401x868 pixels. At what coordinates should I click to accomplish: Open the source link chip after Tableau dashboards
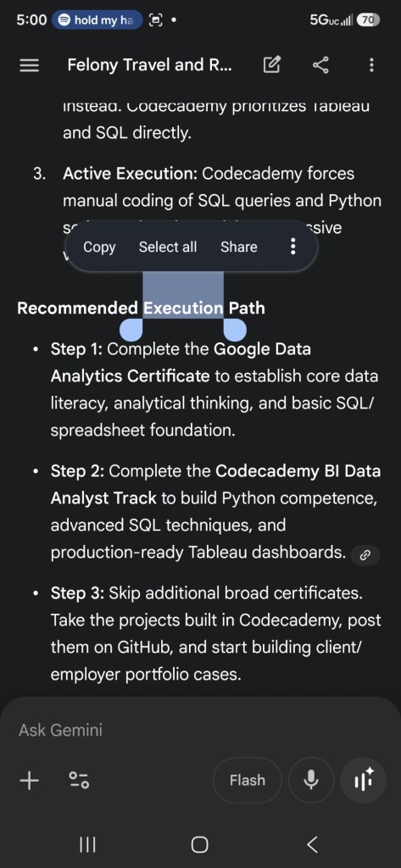(365, 554)
